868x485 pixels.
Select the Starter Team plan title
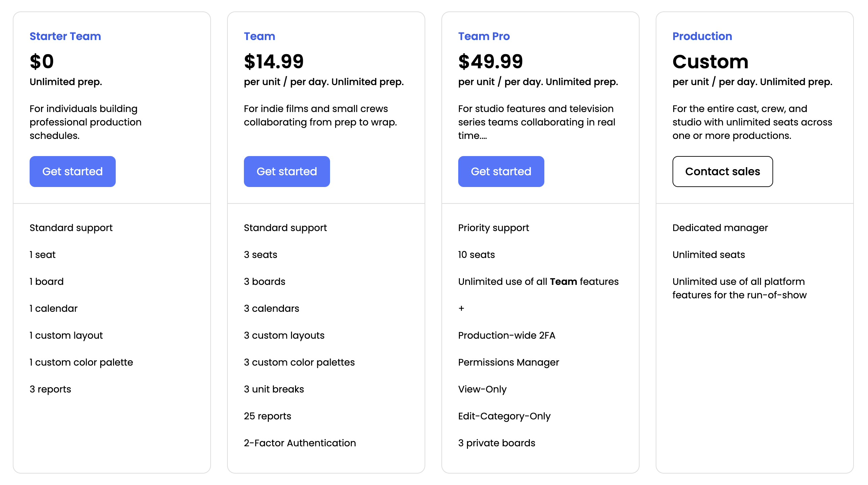point(65,36)
